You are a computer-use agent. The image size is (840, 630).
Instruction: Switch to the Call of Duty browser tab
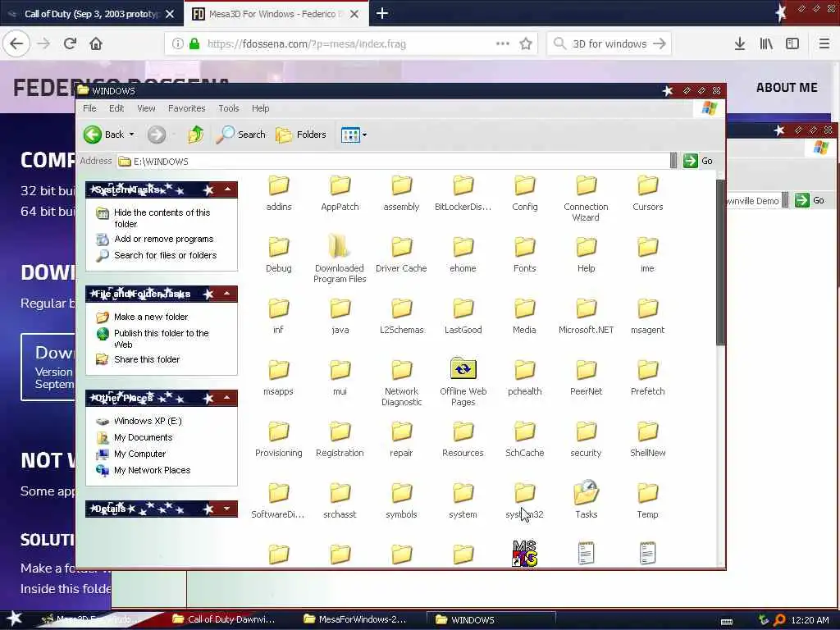point(91,13)
